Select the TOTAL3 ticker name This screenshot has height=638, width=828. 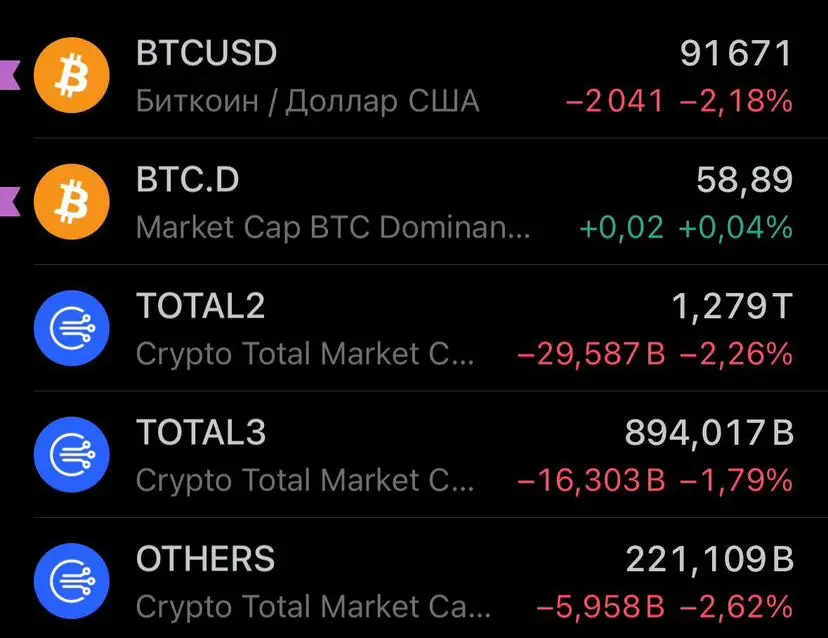[x=200, y=433]
